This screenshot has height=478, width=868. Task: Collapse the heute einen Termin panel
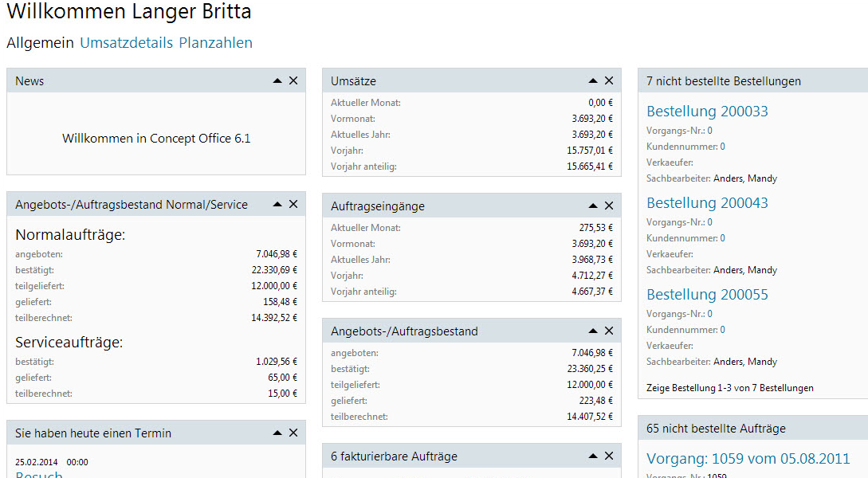pyautogui.click(x=277, y=433)
